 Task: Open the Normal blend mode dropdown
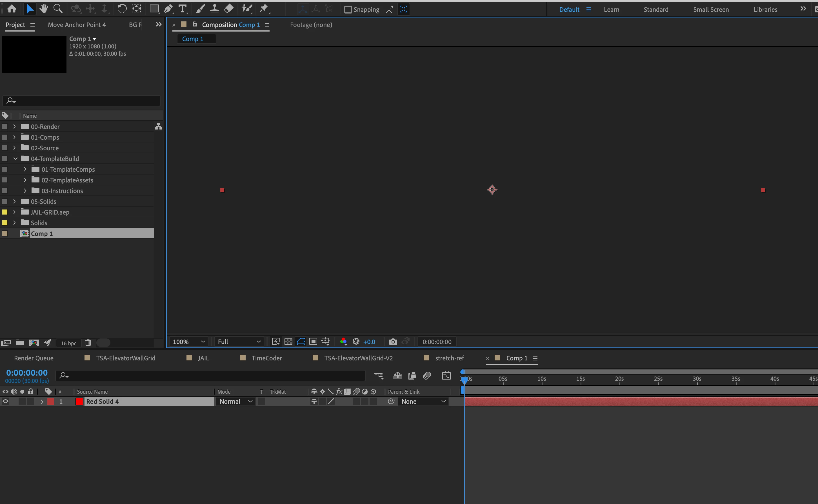(236, 401)
